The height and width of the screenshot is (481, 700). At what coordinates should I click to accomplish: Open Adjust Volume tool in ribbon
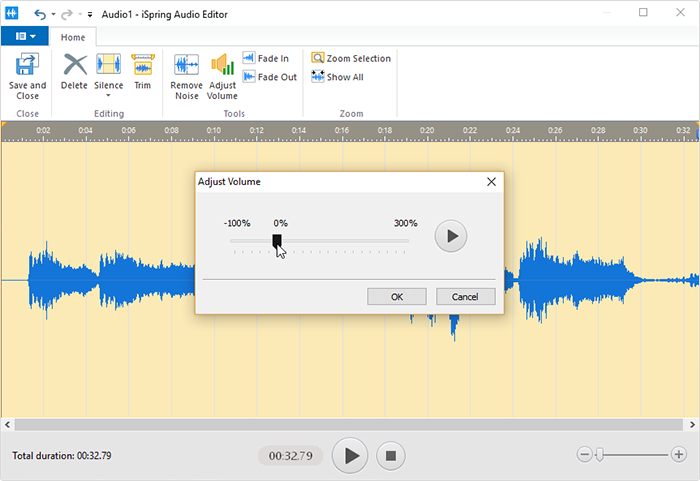coord(222,76)
